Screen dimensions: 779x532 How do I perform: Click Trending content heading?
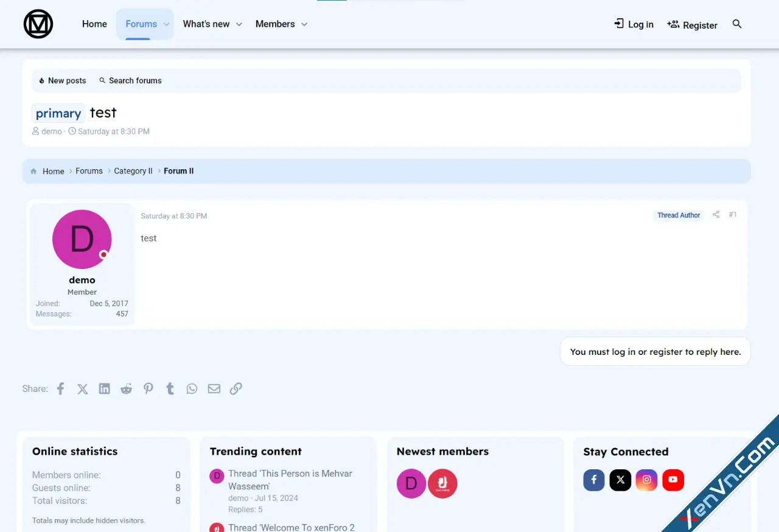pos(256,451)
